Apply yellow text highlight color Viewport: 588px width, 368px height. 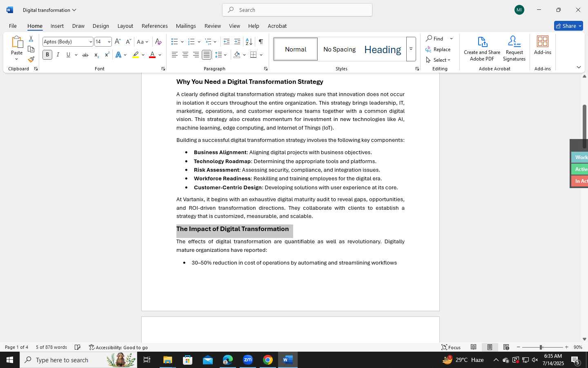[136, 55]
